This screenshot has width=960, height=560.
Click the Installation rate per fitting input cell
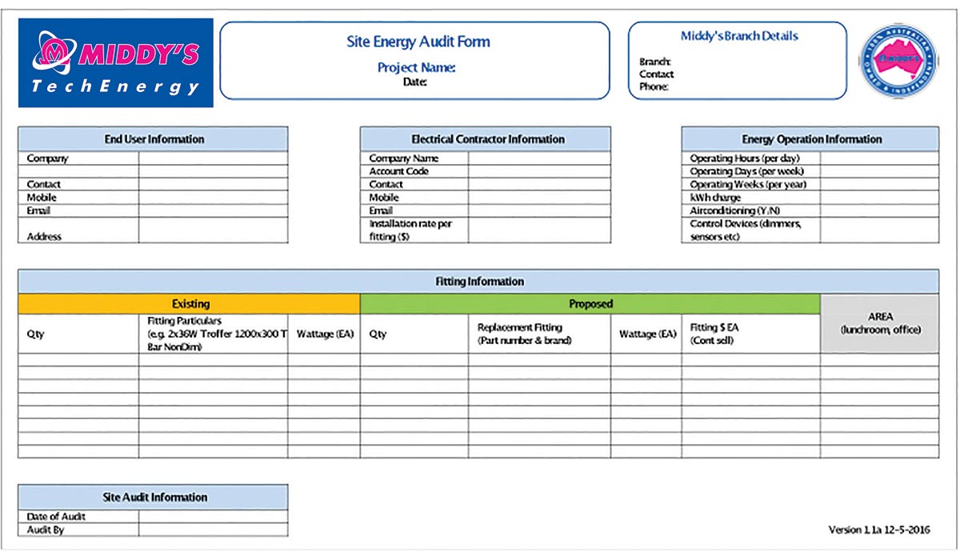tap(539, 230)
